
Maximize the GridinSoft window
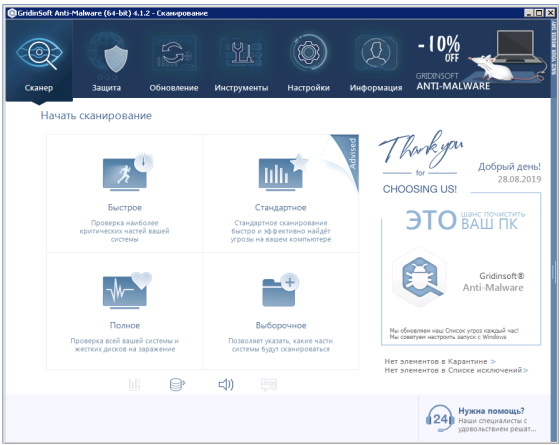(539, 13)
